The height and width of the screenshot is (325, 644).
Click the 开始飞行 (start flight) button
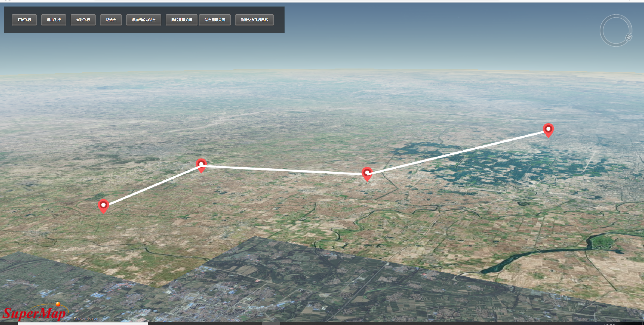(x=24, y=20)
